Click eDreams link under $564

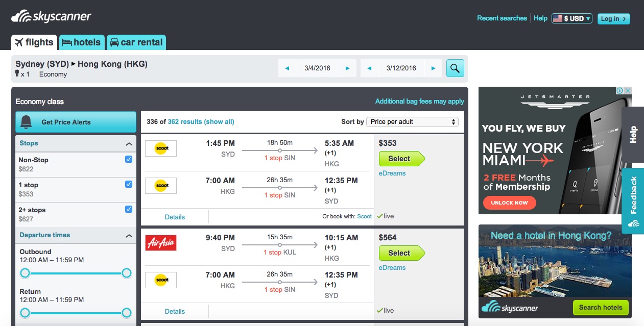coord(392,267)
